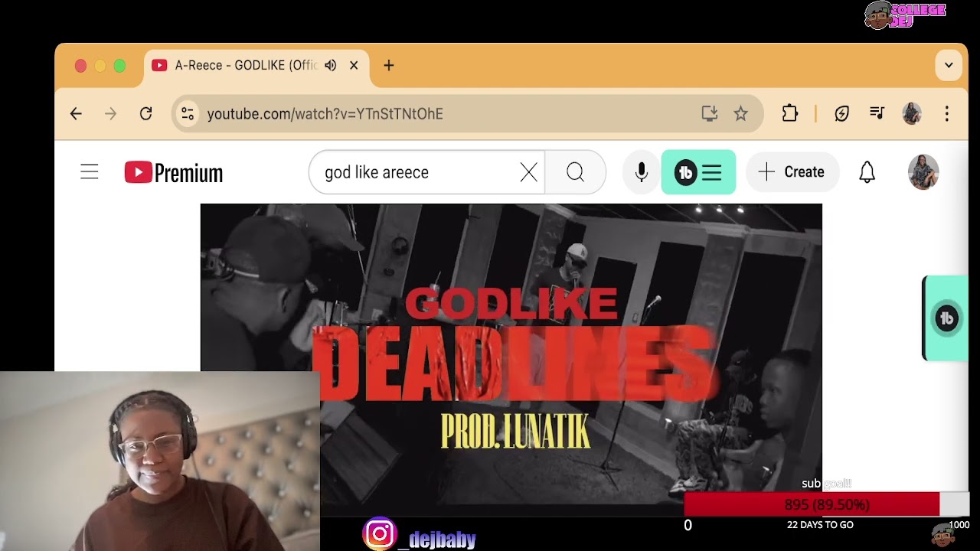Viewport: 980px width, 551px height.
Task: Click the red macOS close window button
Action: click(80, 66)
